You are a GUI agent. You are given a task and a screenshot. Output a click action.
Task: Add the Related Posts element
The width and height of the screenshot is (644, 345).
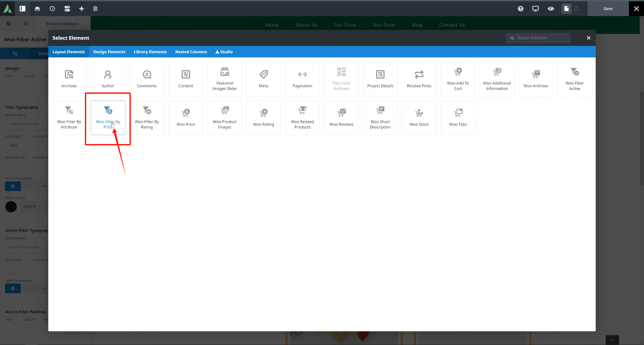[419, 79]
